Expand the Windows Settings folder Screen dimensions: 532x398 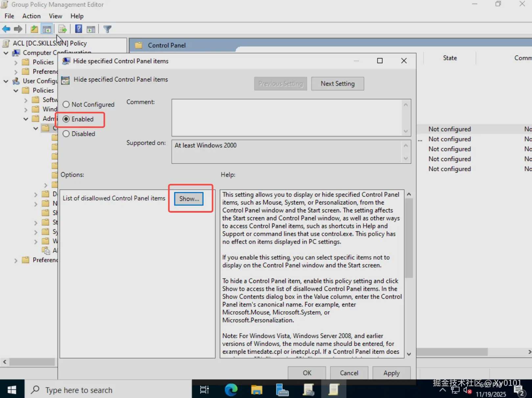tap(26, 109)
